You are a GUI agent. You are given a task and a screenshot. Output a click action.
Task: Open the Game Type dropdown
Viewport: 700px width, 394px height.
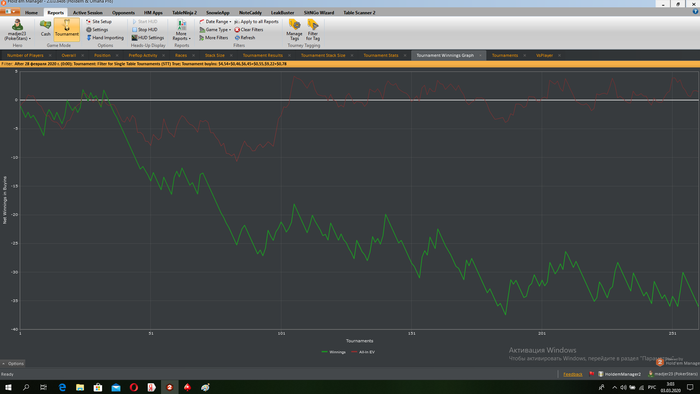point(215,29)
